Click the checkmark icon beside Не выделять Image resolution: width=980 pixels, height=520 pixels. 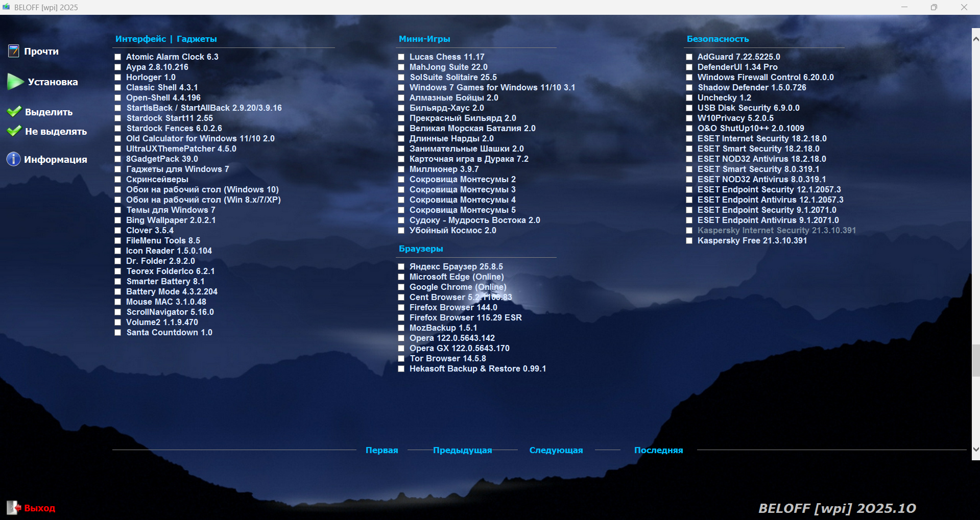14,131
